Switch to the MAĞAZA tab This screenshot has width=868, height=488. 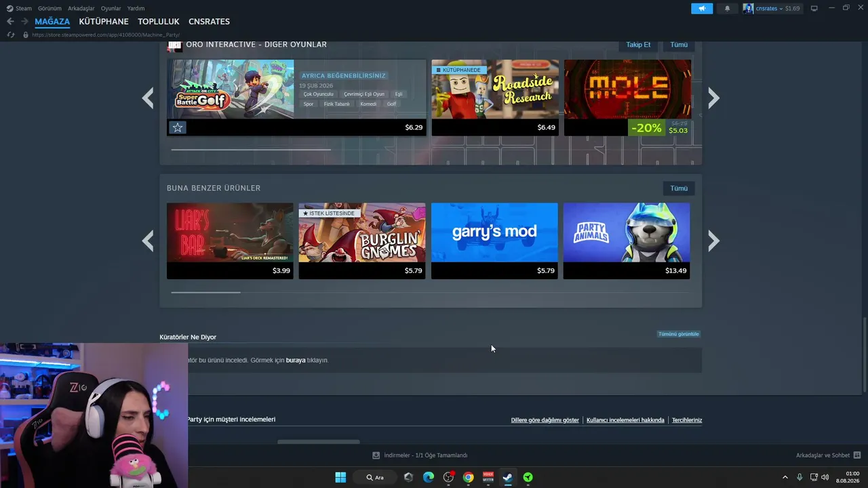[52, 22]
